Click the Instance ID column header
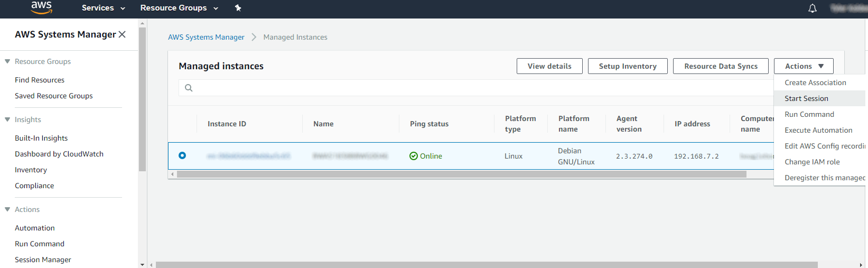This screenshot has height=268, width=868. [227, 124]
